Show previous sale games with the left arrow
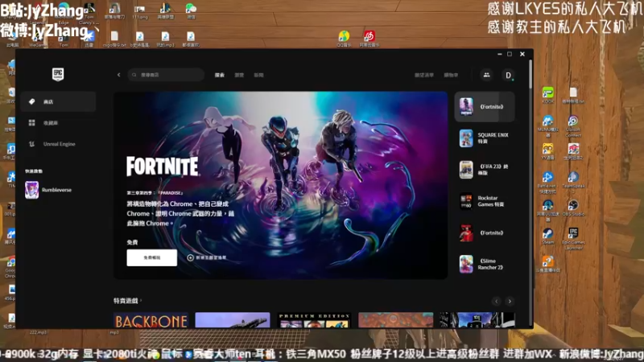 point(496,301)
